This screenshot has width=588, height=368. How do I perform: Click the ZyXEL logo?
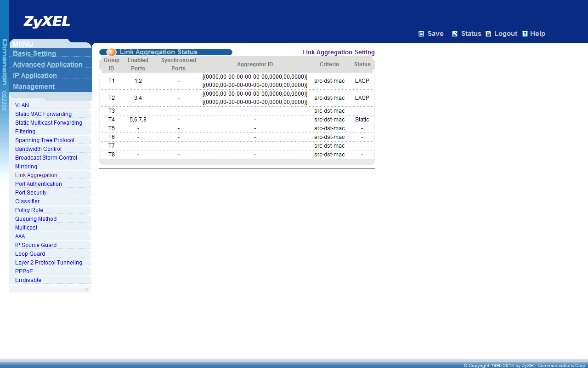[x=47, y=22]
